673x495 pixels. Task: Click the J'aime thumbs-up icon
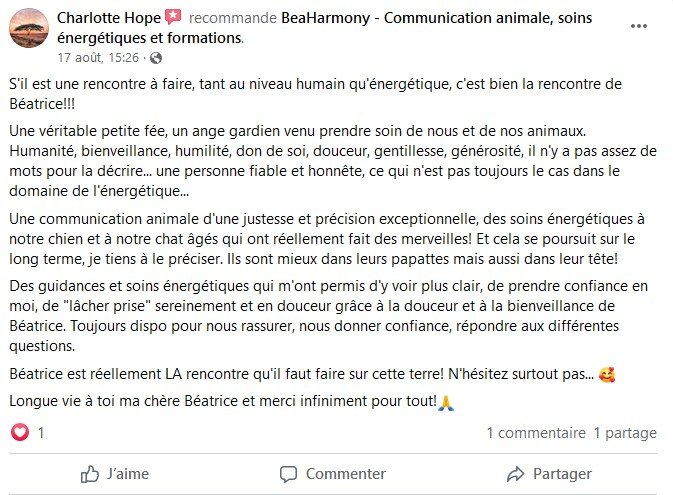click(x=90, y=474)
